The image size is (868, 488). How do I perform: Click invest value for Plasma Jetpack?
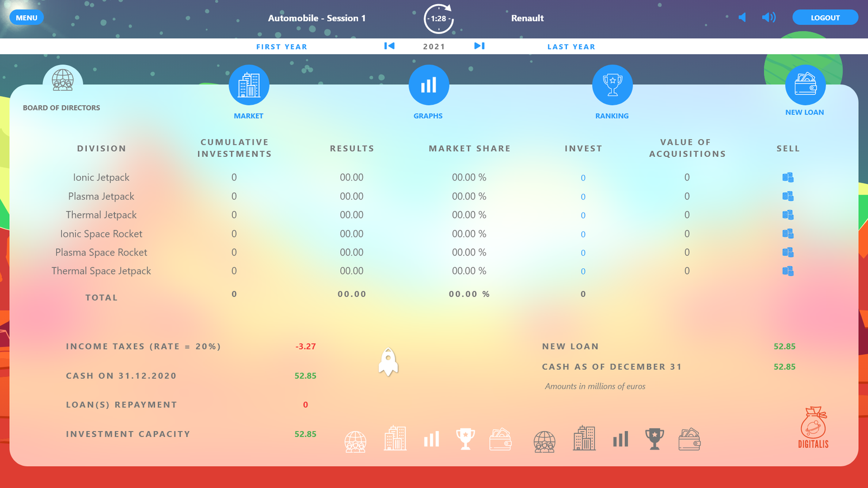click(583, 197)
